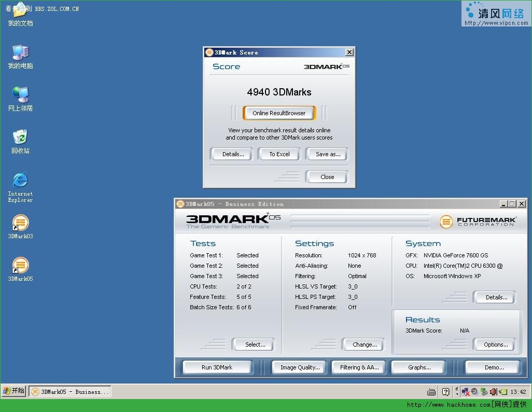
Task: Click the Futuremark Corporation logo icon
Action: [x=446, y=222]
